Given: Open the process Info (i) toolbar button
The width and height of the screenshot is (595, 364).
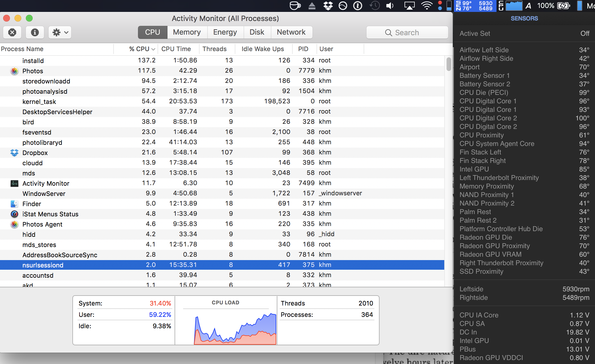Looking at the screenshot, I should tap(35, 32).
